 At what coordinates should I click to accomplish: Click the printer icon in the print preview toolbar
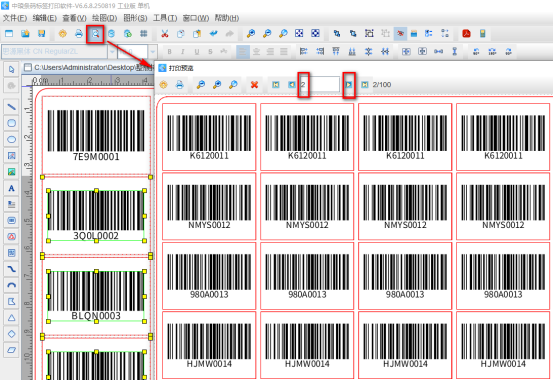(x=179, y=84)
